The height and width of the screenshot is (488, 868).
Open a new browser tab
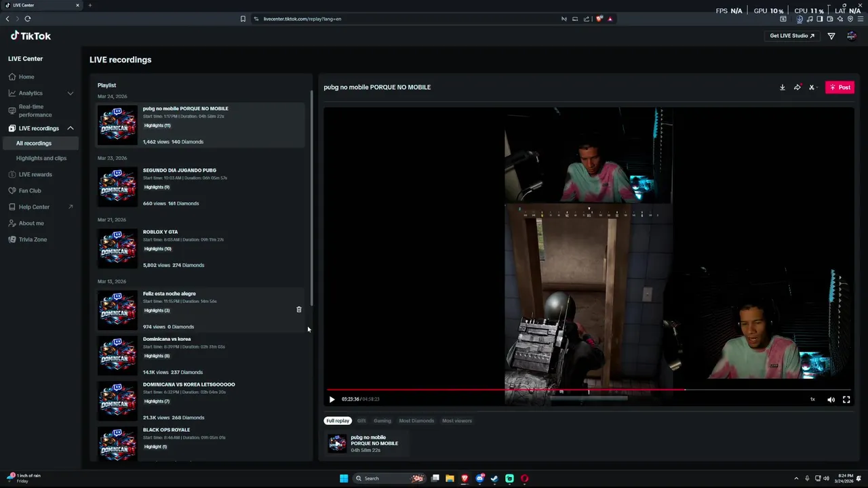(90, 5)
